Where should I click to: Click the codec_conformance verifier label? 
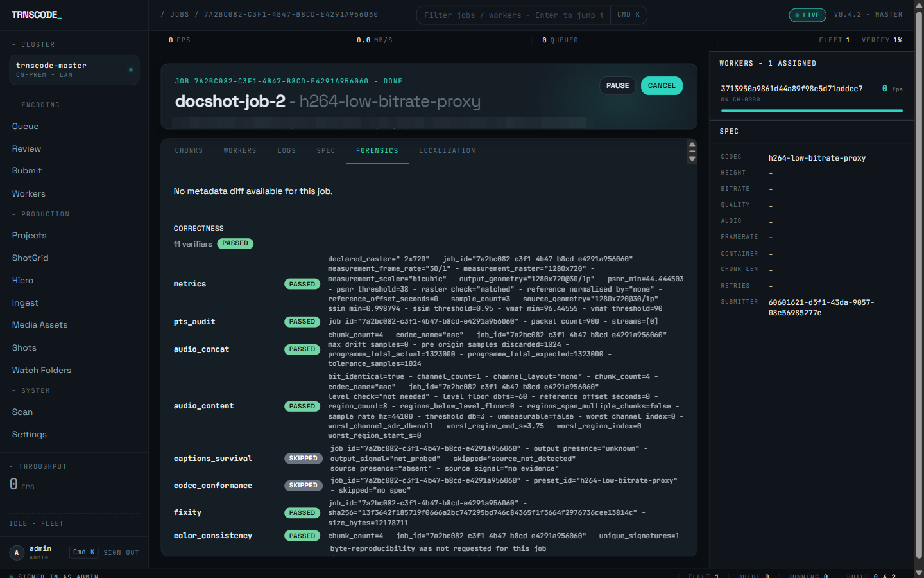(213, 486)
